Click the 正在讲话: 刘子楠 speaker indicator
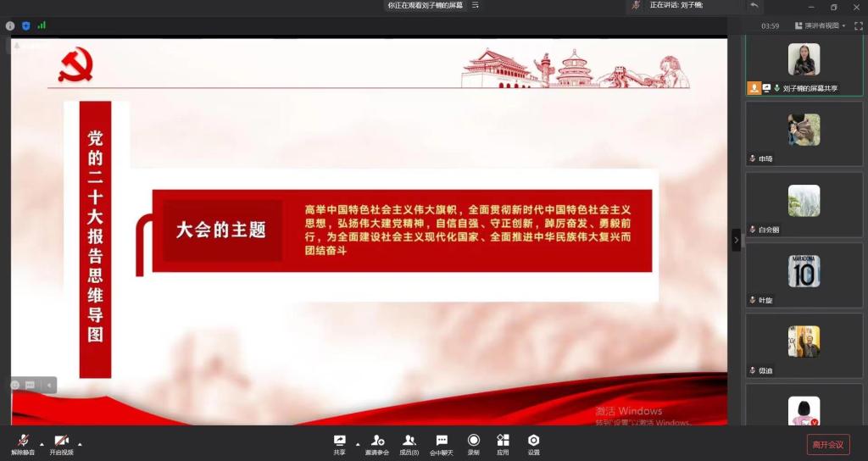Image resolution: width=868 pixels, height=461 pixels. pyautogui.click(x=676, y=5)
